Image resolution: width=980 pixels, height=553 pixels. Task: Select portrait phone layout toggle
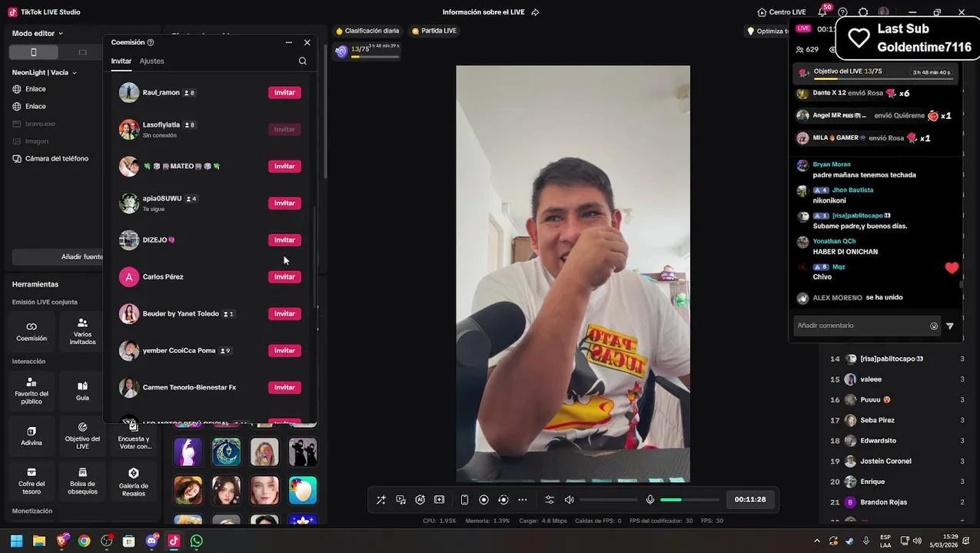tap(33, 52)
